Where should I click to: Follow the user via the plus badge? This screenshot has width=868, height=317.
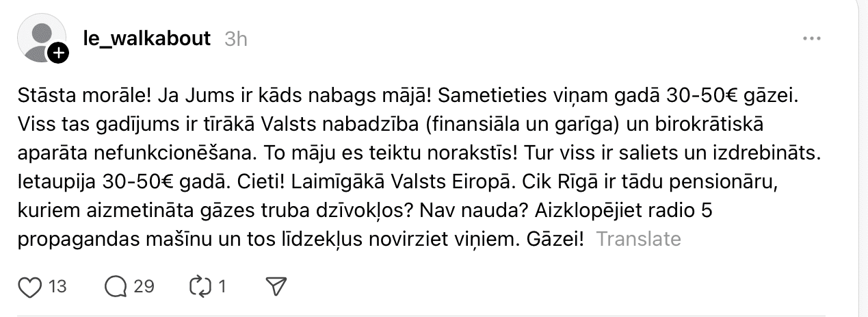[x=59, y=53]
